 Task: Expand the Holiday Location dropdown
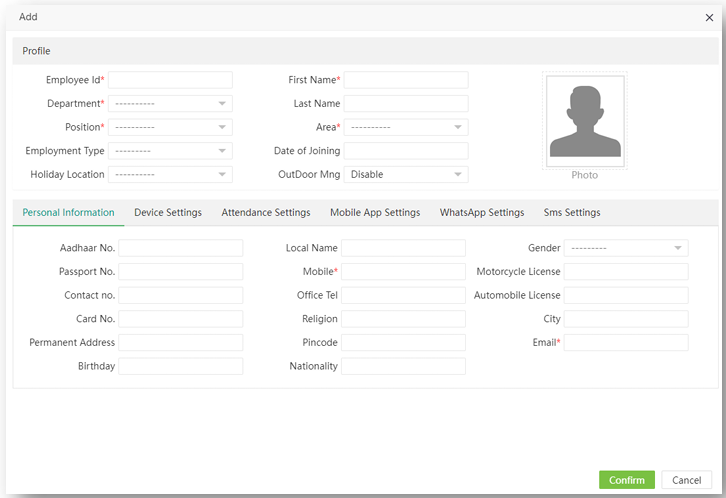point(170,175)
